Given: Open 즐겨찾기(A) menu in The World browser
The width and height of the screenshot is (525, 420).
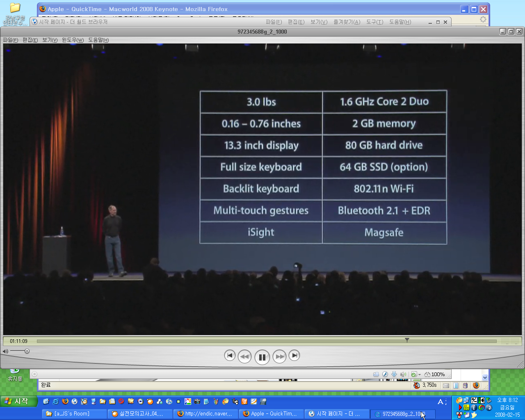Looking at the screenshot, I should pos(347,22).
